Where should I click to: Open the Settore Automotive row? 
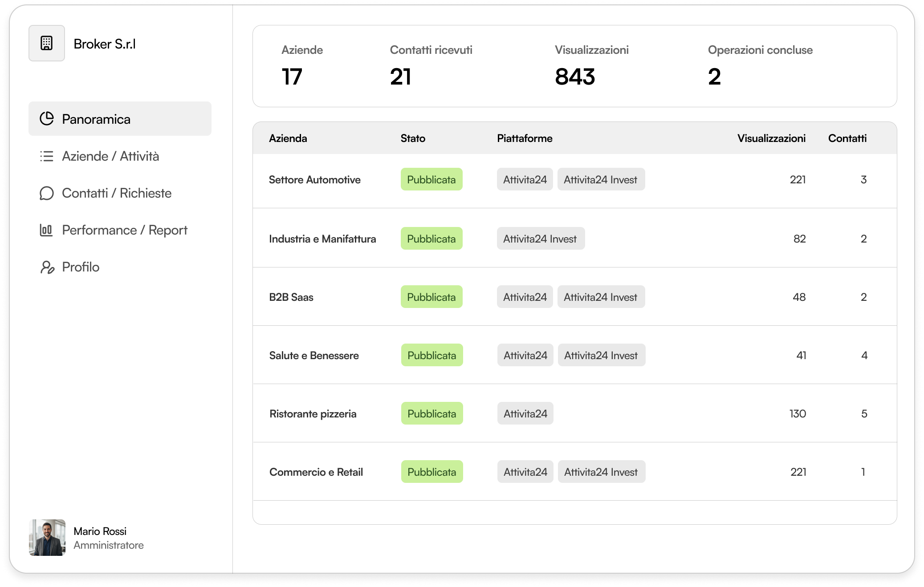click(x=314, y=180)
